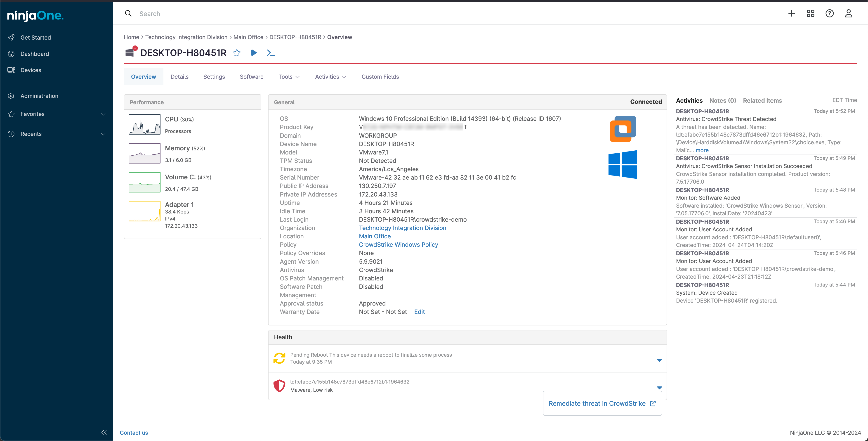Click the plus icon to create new

(x=792, y=13)
